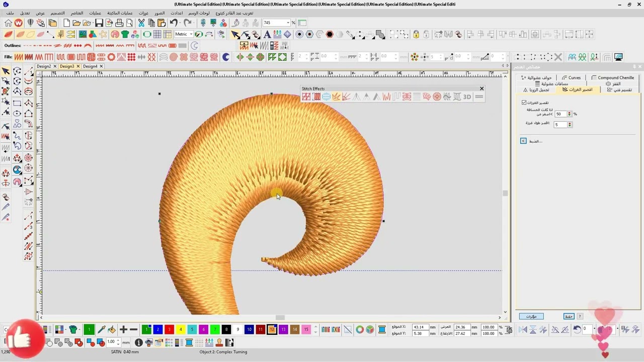Click the horizontal scrollbar thumb below canvas

280,317
